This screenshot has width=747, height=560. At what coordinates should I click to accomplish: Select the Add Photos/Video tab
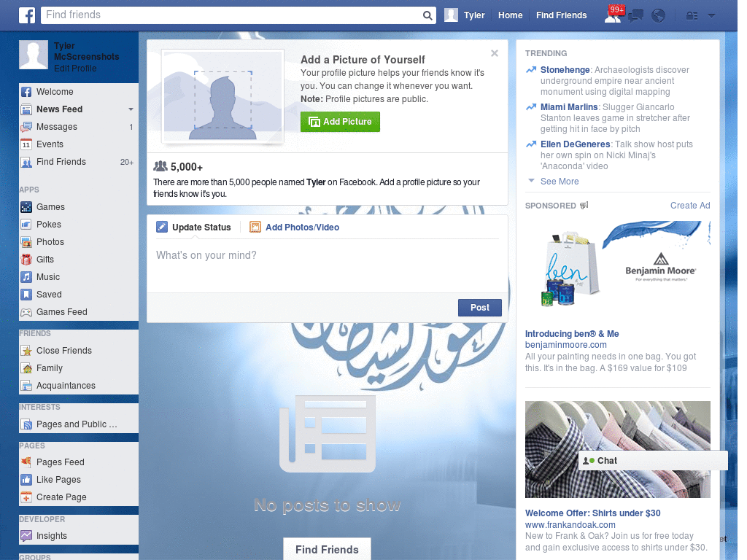tap(295, 227)
